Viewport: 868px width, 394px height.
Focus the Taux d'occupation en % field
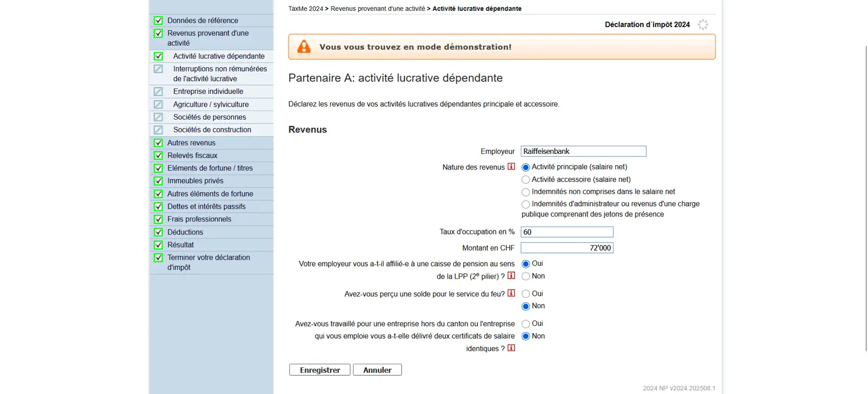tap(567, 232)
